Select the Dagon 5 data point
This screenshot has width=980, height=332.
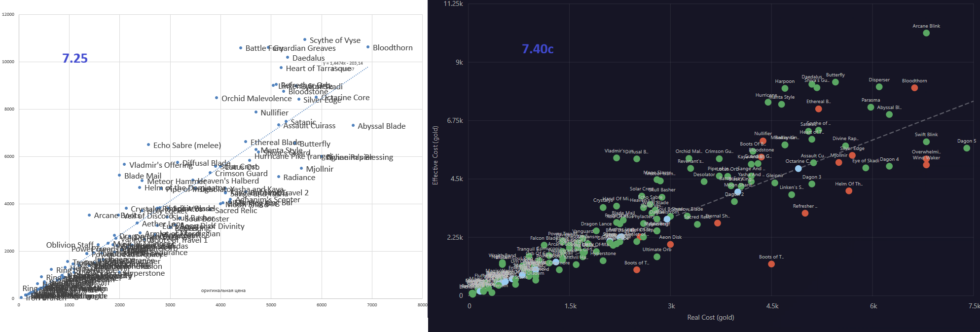pyautogui.click(x=966, y=148)
